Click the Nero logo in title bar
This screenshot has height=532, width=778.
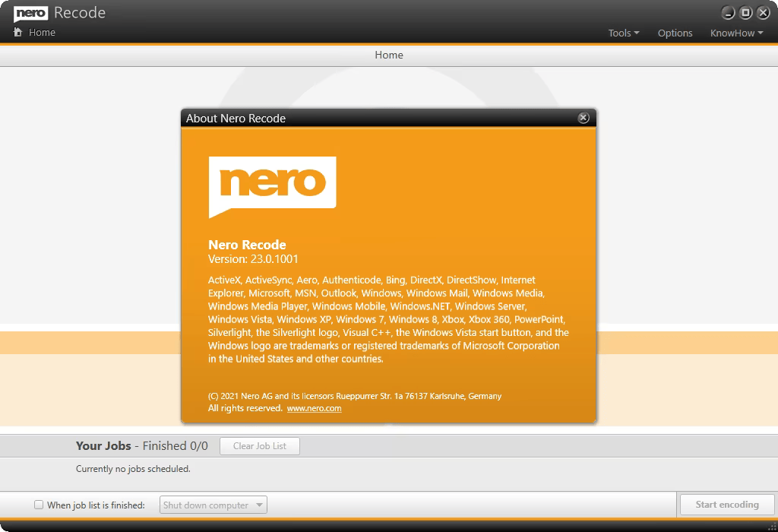31,13
